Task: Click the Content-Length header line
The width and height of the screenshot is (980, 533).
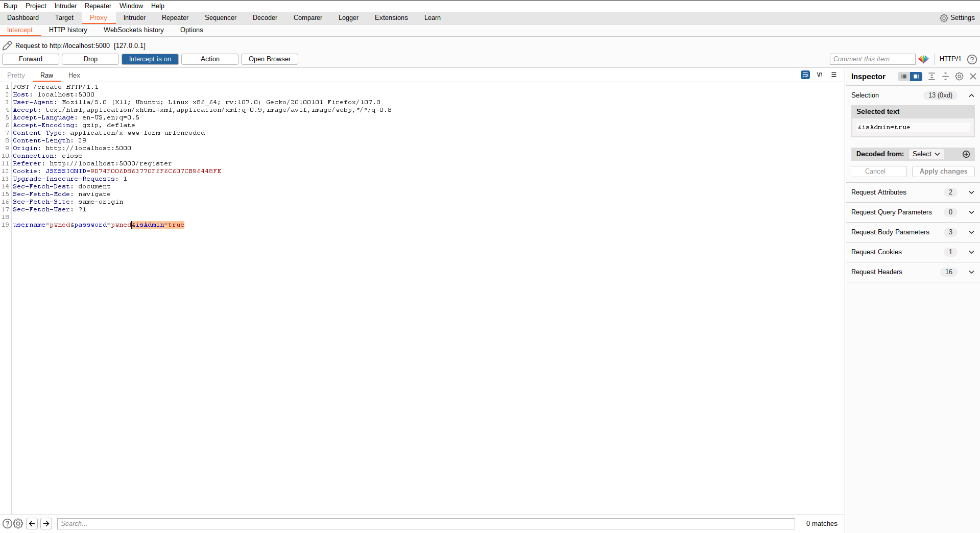Action: (50, 141)
